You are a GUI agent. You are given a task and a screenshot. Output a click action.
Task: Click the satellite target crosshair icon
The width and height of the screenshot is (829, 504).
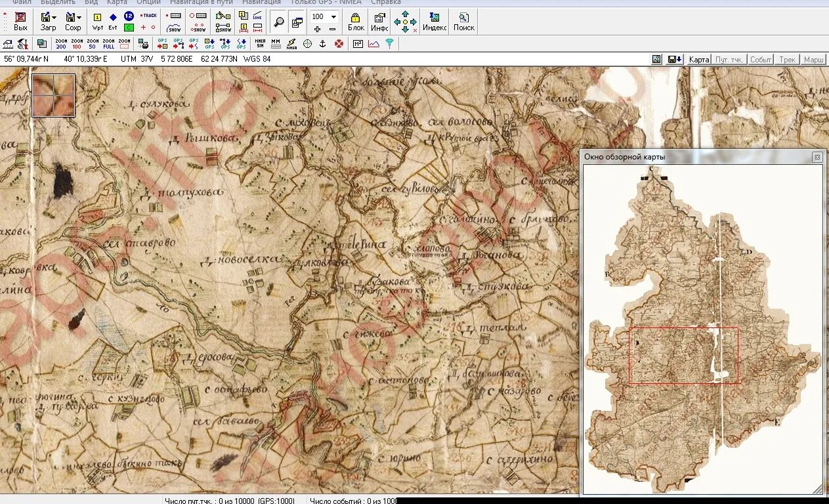[307, 44]
